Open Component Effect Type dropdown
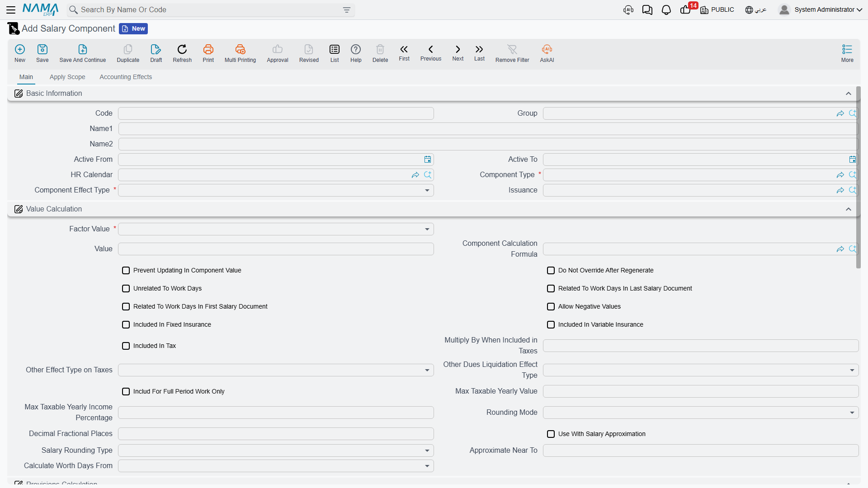868x488 pixels. pyautogui.click(x=276, y=190)
